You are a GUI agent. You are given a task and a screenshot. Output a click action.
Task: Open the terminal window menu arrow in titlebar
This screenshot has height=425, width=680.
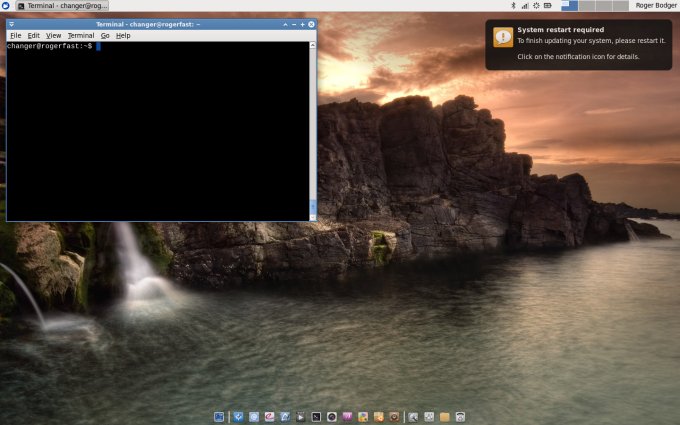point(11,23)
